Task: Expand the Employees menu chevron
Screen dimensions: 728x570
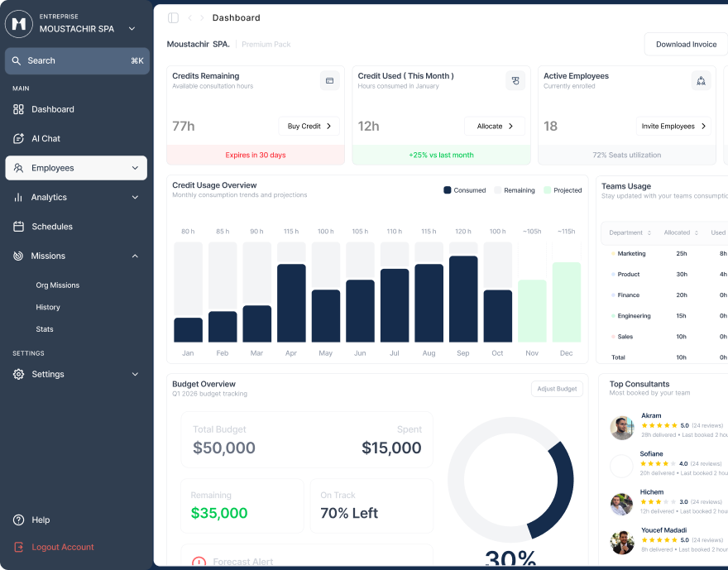Action: [x=135, y=168]
